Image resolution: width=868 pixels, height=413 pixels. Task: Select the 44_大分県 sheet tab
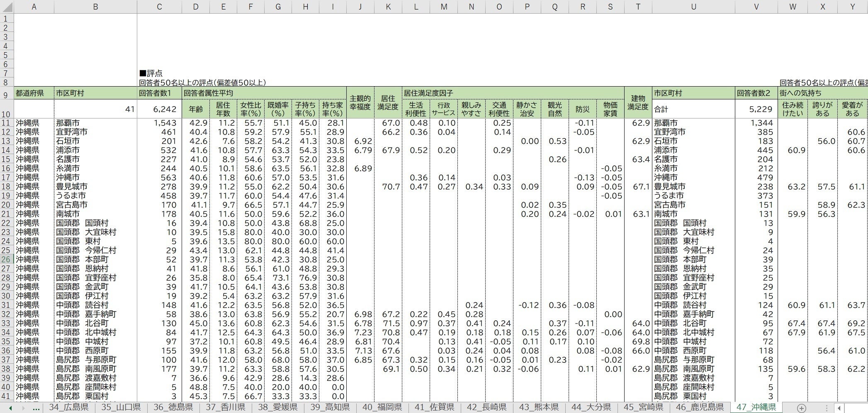point(591,407)
